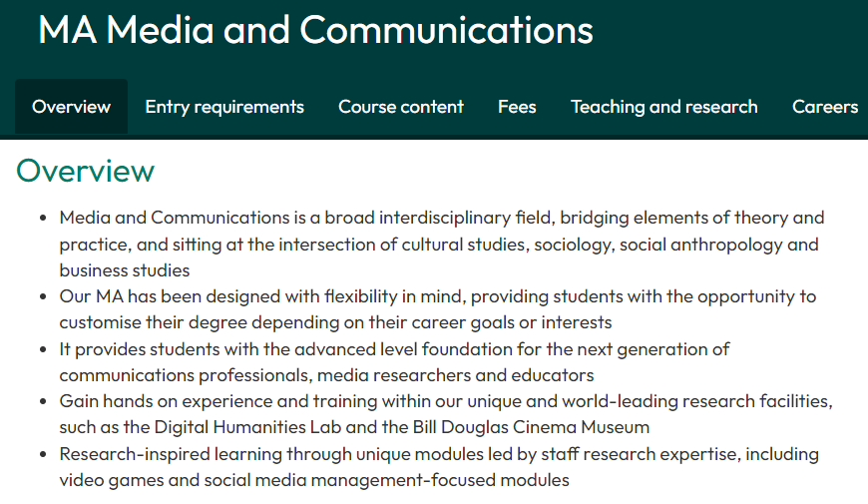Open the Teaching and research tab

(x=664, y=107)
